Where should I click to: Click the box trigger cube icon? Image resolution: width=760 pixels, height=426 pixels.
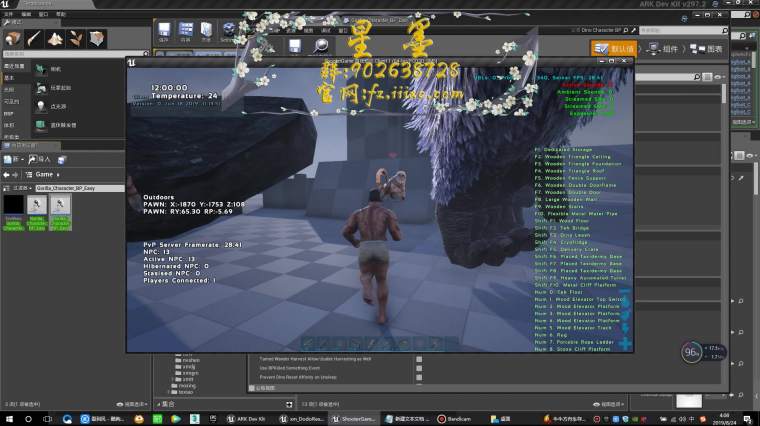point(41,125)
